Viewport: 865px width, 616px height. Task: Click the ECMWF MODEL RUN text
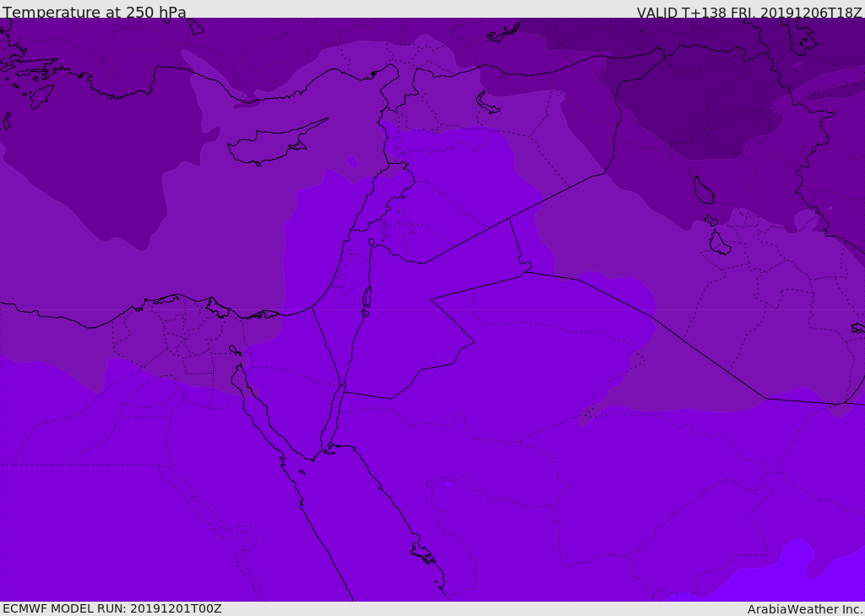tap(112, 608)
